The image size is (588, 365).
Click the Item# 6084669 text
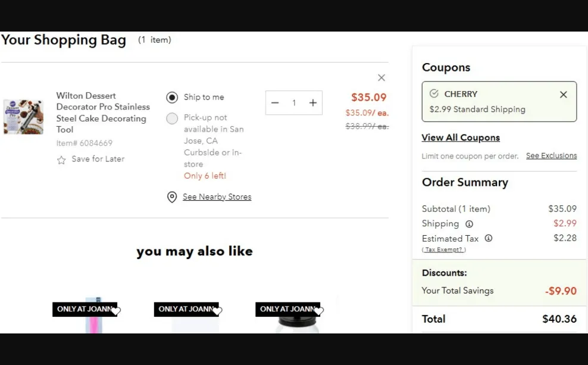tap(85, 143)
